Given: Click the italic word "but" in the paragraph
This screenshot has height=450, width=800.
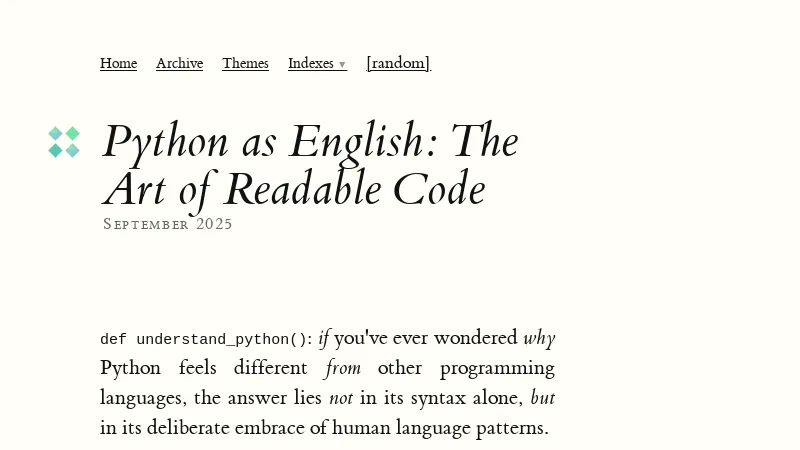Looking at the screenshot, I should (x=543, y=398).
